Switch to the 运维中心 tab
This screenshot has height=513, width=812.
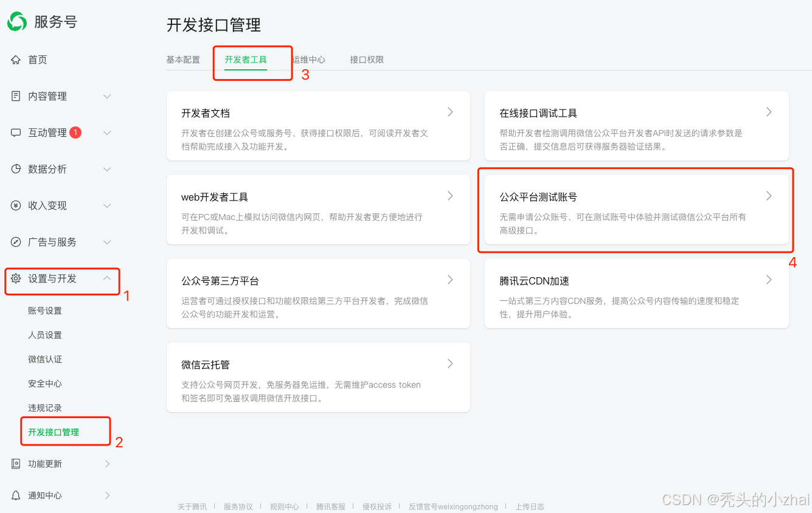[308, 60]
